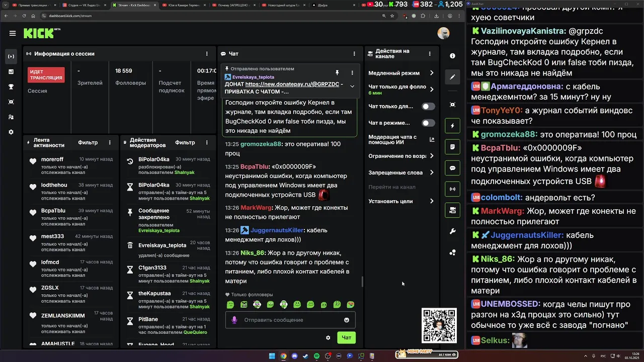
Task: Expand Запрещенные слова option
Action: 401,172
